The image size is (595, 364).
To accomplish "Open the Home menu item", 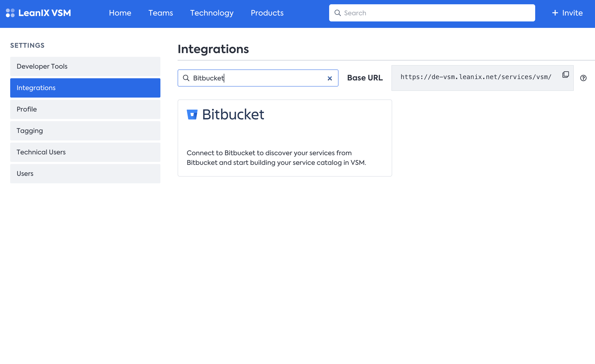I will click(x=120, y=13).
